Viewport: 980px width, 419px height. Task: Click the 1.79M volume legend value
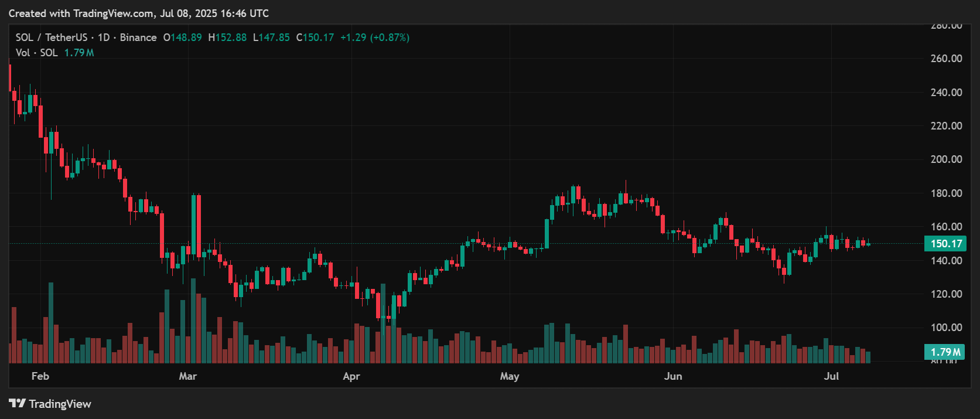79,53
